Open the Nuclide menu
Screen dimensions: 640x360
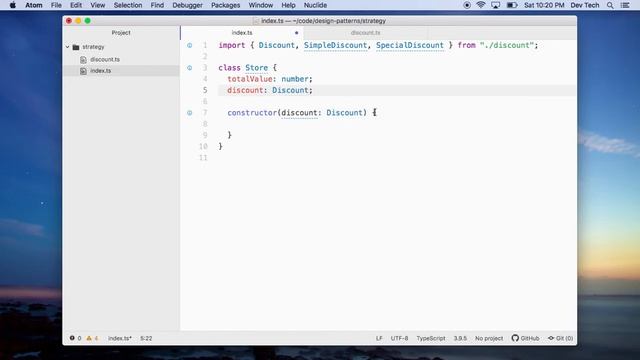[x=315, y=5]
